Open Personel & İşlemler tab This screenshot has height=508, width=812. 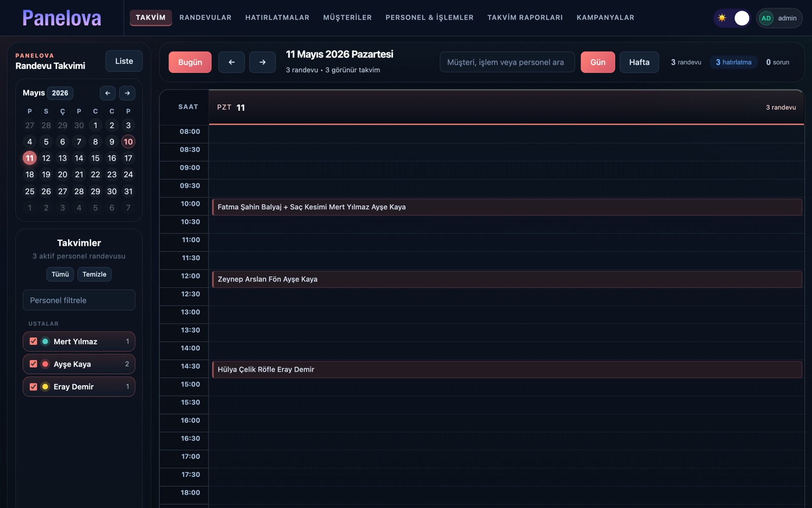point(429,17)
